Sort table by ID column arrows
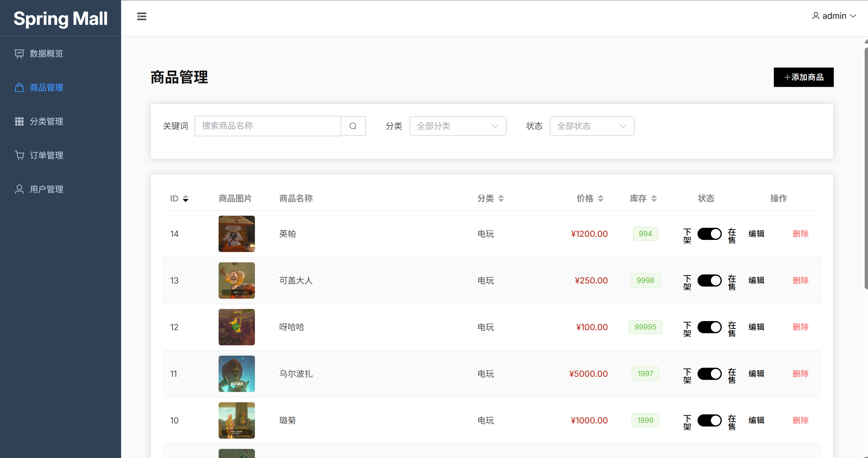868x458 pixels. (x=185, y=198)
